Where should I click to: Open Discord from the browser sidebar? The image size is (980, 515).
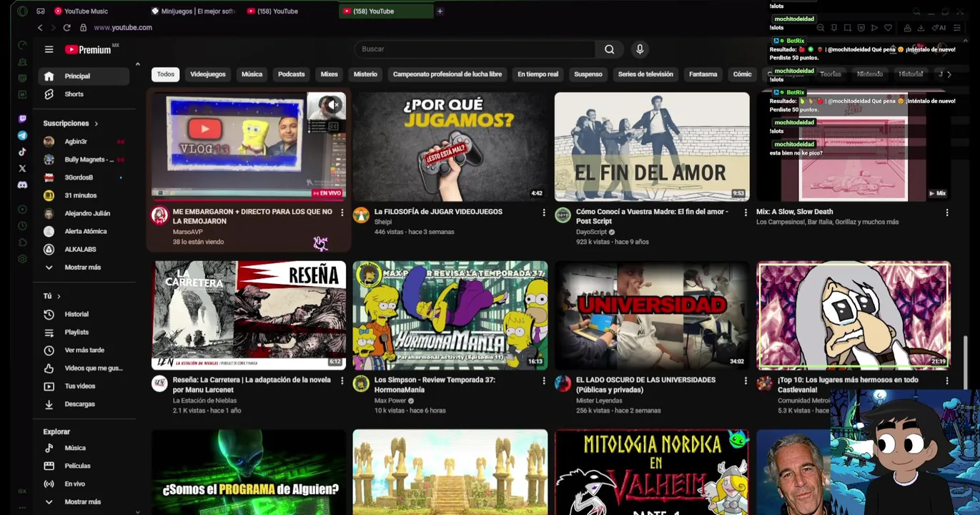pos(22,185)
